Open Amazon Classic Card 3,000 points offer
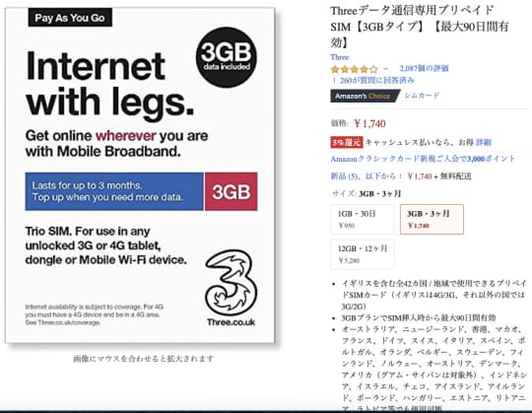532x413 pixels. (423, 159)
